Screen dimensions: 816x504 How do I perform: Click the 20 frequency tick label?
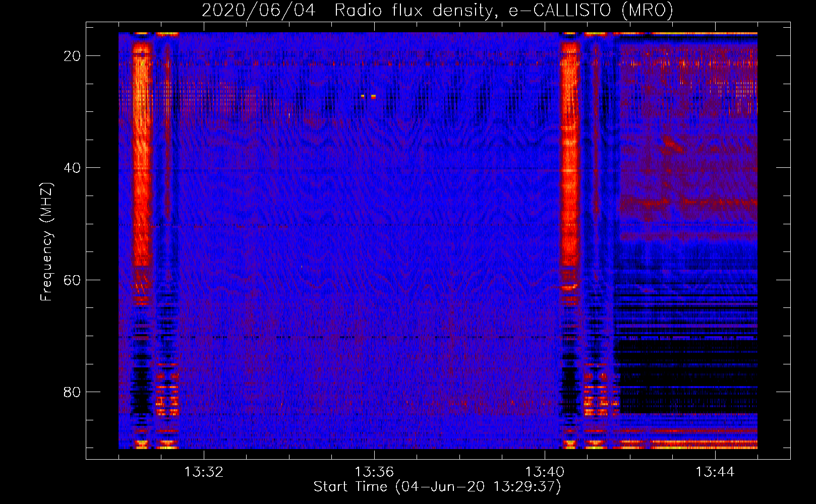[73, 56]
